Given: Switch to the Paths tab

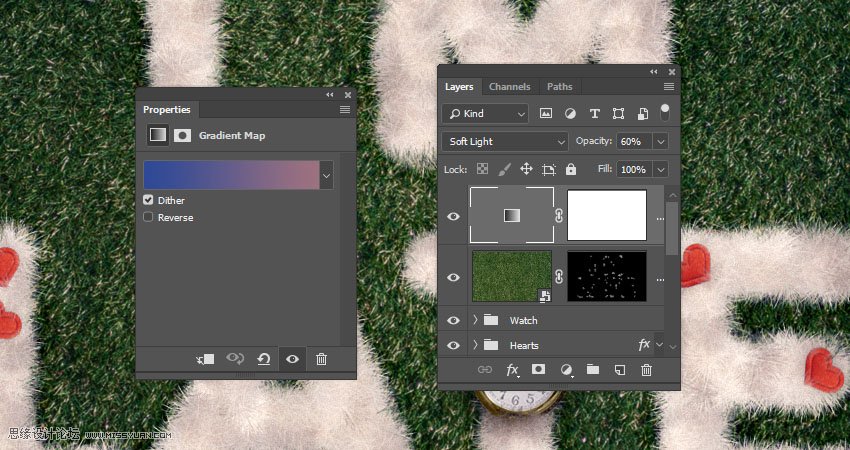Looking at the screenshot, I should [x=559, y=87].
